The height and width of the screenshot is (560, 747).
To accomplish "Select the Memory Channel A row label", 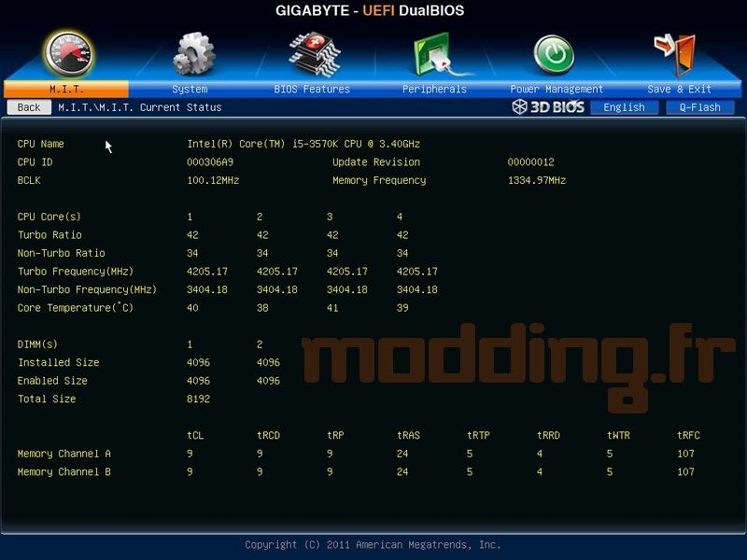I will click(x=63, y=454).
